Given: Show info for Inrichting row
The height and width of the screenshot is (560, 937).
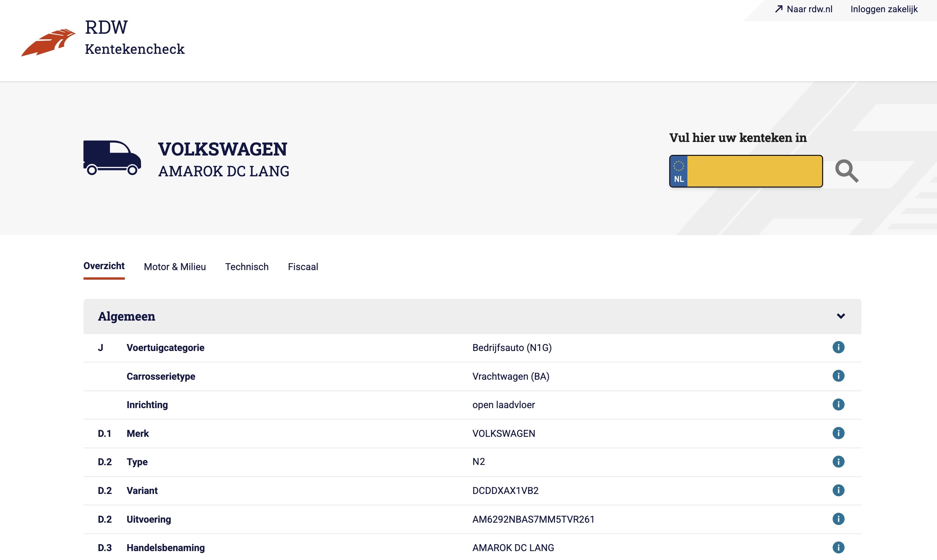Looking at the screenshot, I should (x=838, y=404).
